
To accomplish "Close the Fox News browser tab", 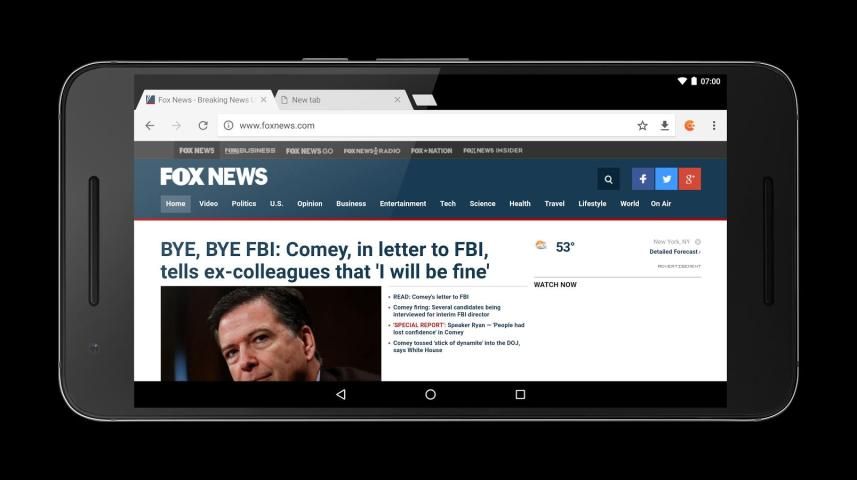I will tap(263, 100).
